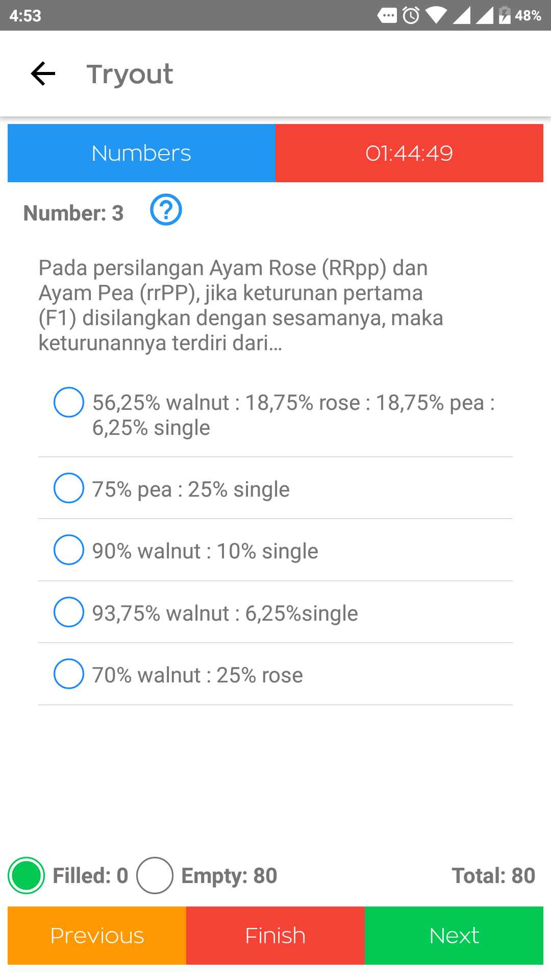
Task: Select the 56,25% walnut answer option
Action: pos(69,402)
